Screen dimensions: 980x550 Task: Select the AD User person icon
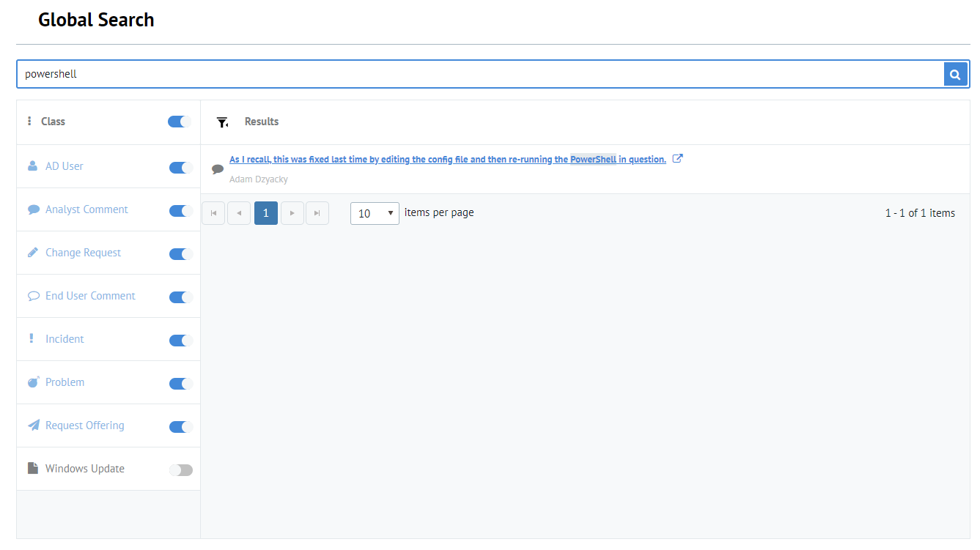pos(32,166)
